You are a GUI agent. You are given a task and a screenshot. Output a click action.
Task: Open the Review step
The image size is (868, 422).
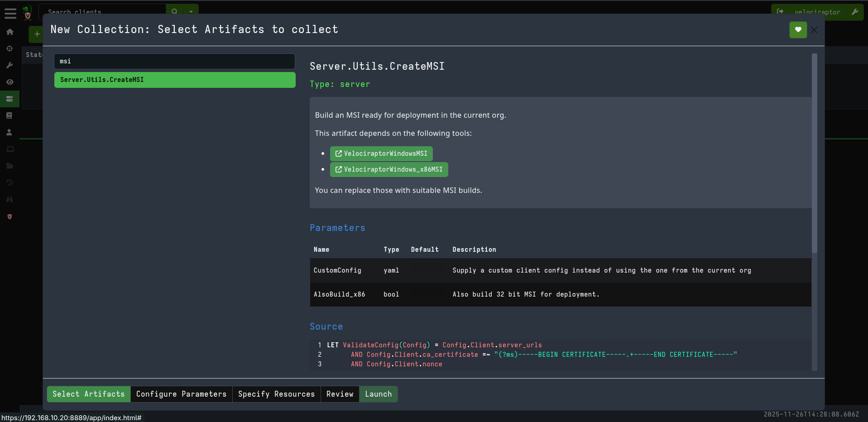340,394
